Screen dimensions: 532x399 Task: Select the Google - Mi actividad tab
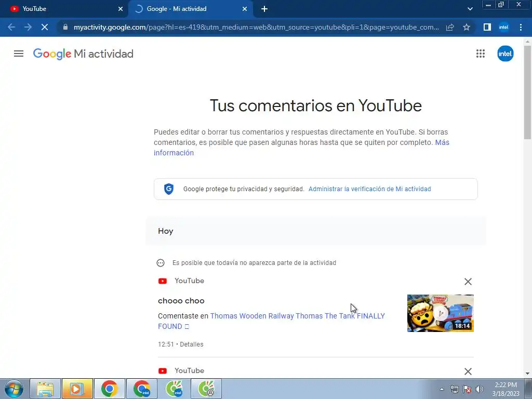[x=190, y=9]
